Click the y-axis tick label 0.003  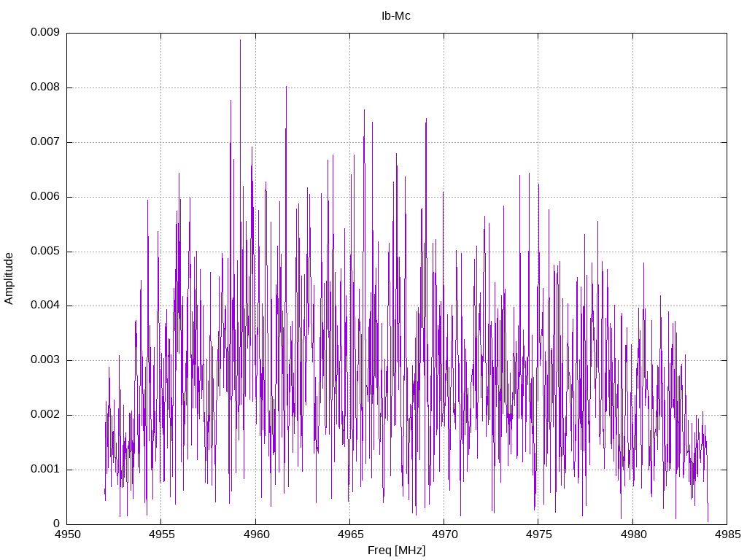(x=45, y=360)
